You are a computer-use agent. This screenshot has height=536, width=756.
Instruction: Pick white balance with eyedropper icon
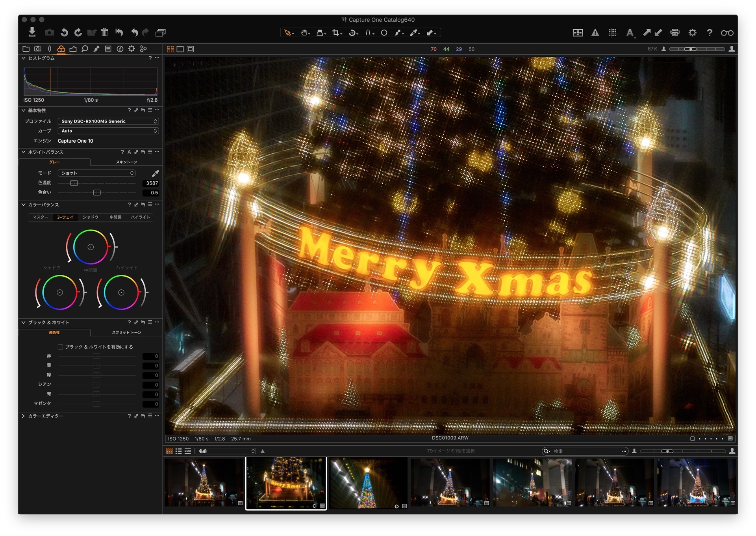click(156, 173)
